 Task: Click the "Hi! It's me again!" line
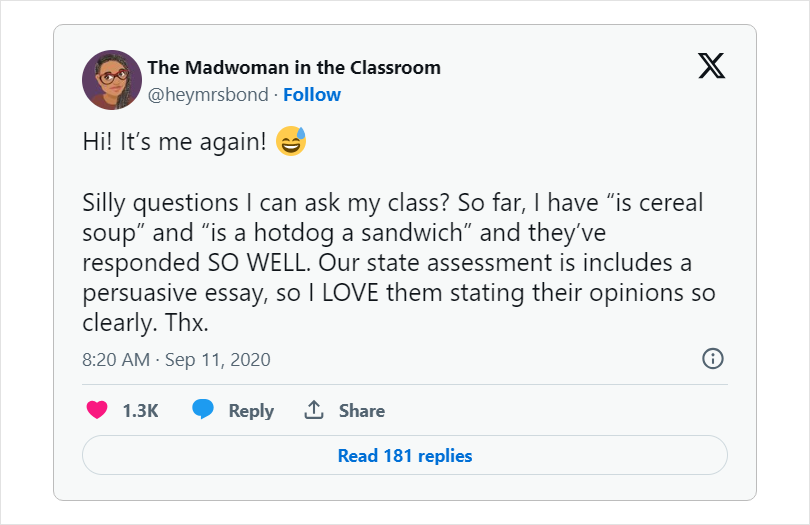click(174, 142)
